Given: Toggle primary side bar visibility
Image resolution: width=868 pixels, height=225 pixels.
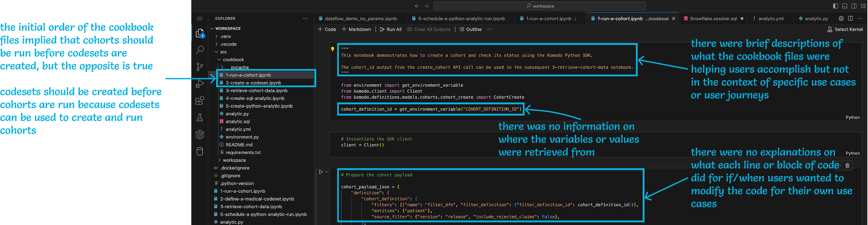Looking at the screenshot, I should [x=835, y=6].
